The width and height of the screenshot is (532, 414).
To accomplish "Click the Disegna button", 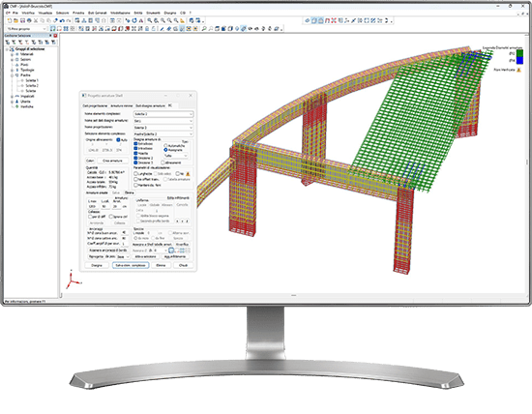I will (97, 265).
